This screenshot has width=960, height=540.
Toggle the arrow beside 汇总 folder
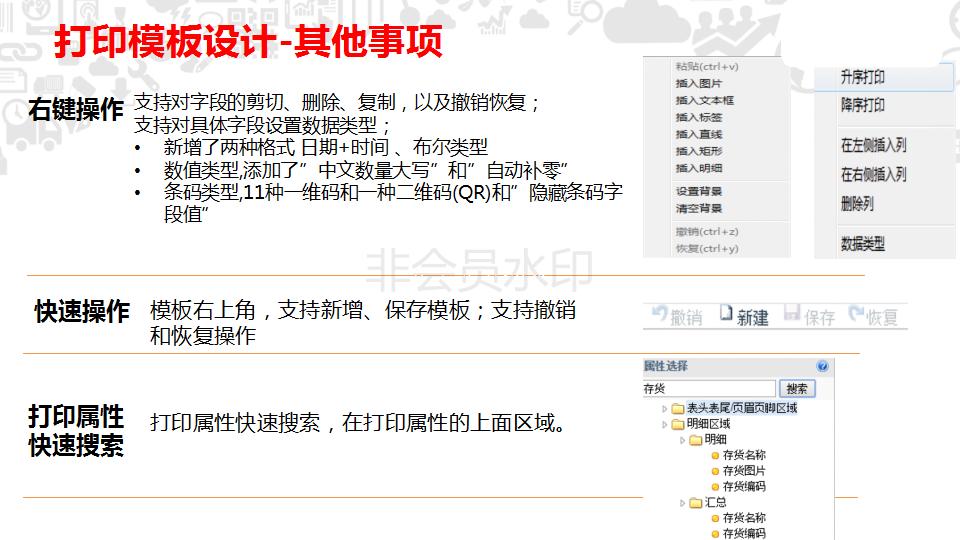pos(683,503)
